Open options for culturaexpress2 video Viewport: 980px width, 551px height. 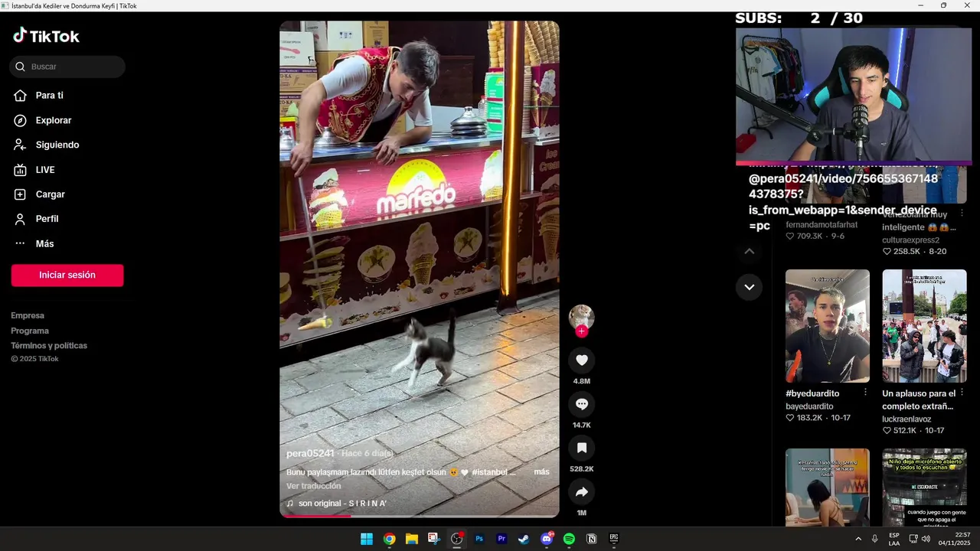962,213
